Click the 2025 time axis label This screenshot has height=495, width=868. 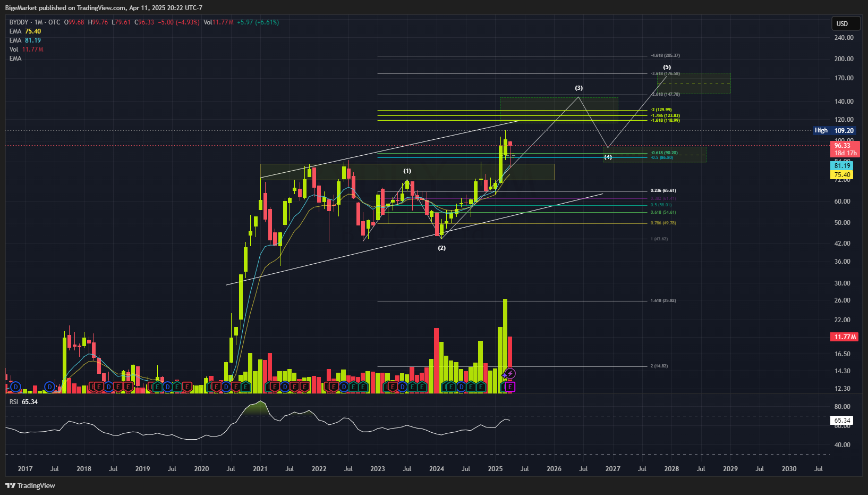pyautogui.click(x=495, y=469)
